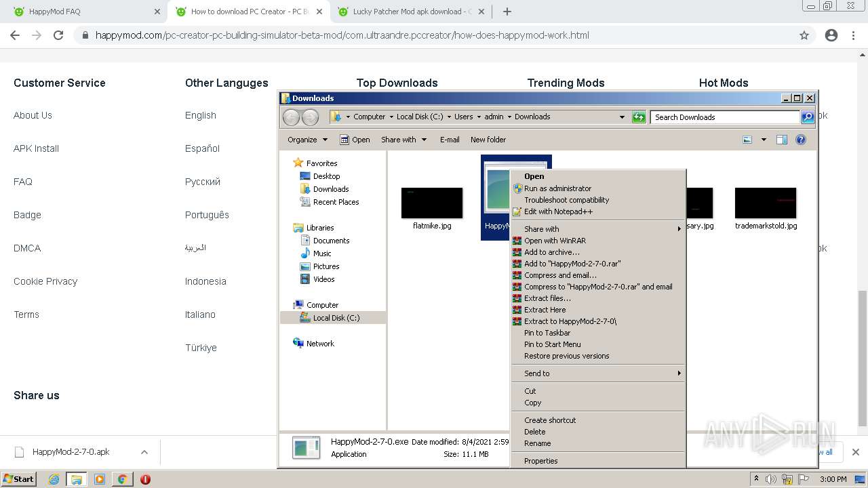Close the browser download shelf

(x=856, y=452)
